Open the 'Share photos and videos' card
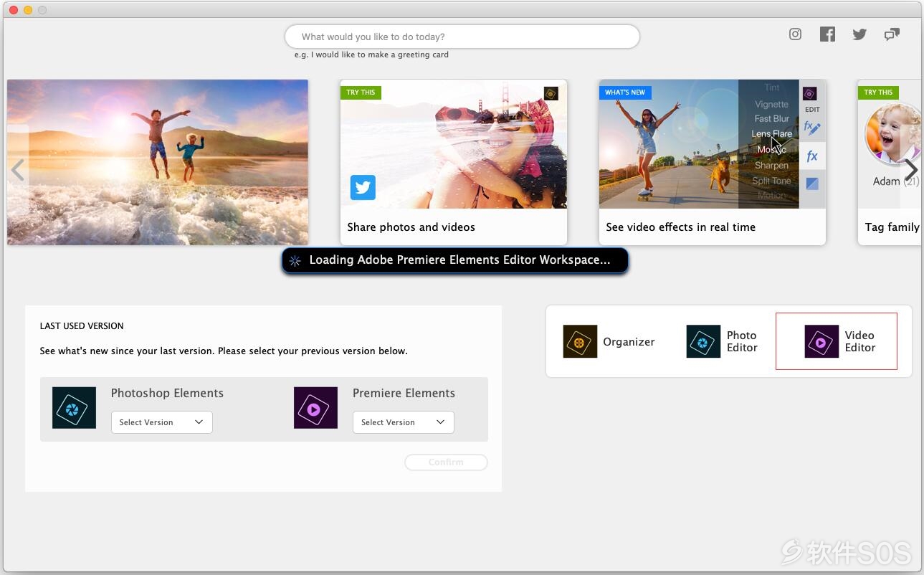The image size is (924, 575). pos(453,162)
